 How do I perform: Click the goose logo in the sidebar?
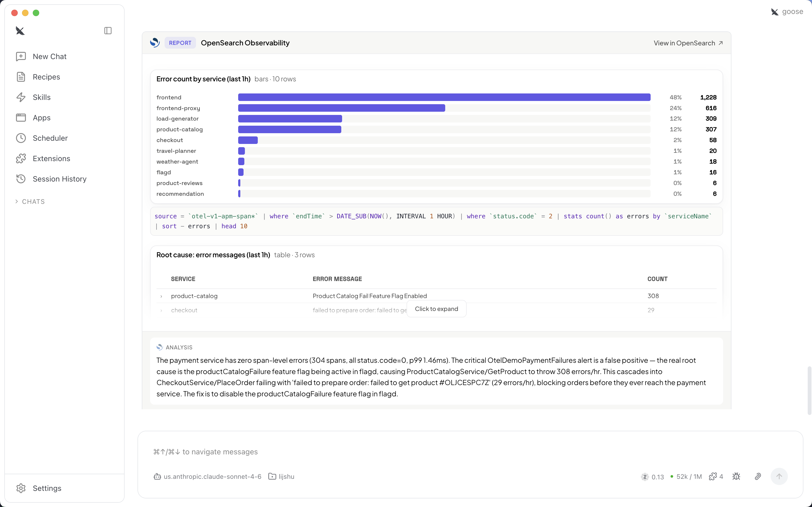coord(20,31)
